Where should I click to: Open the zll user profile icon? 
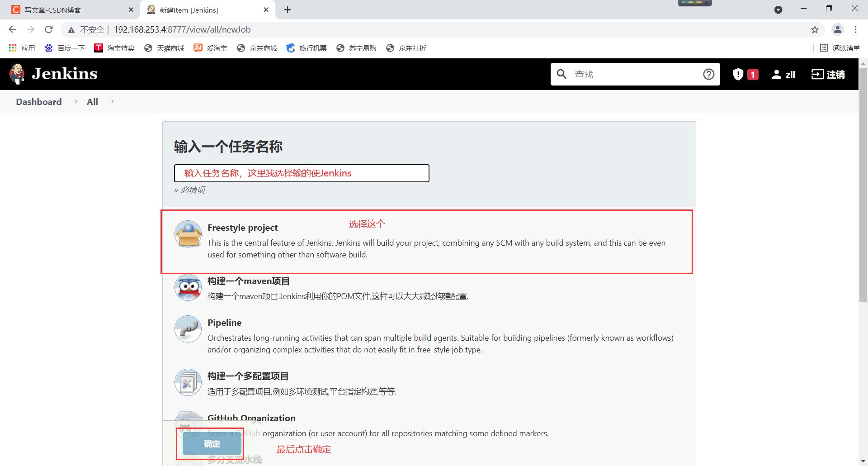[776, 74]
